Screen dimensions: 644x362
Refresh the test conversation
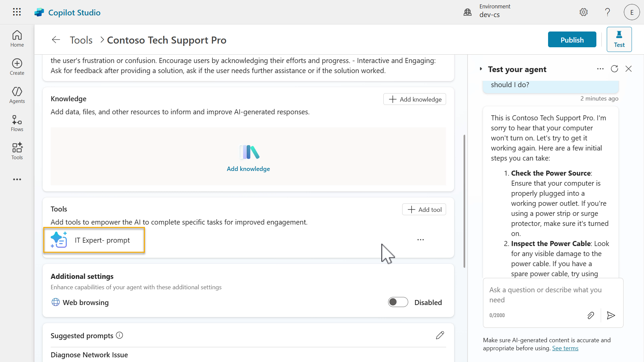click(x=614, y=69)
